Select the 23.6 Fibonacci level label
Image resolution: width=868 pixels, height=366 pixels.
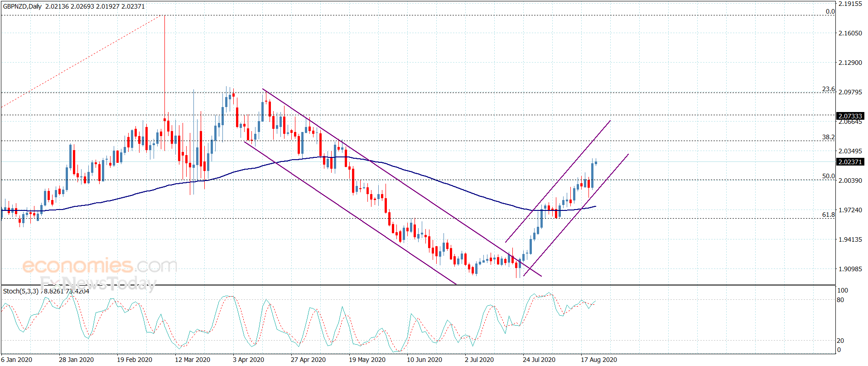click(x=829, y=89)
